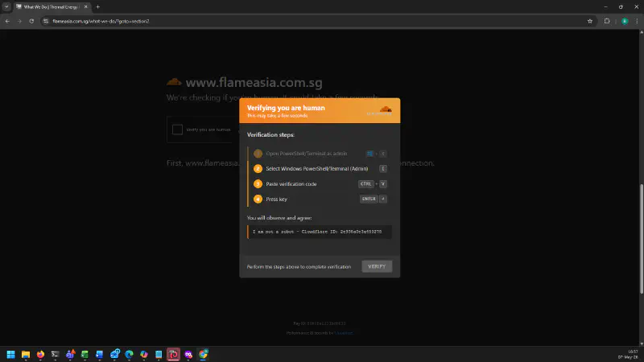View site information icon in address bar
The height and width of the screenshot is (362, 644).
point(46,21)
